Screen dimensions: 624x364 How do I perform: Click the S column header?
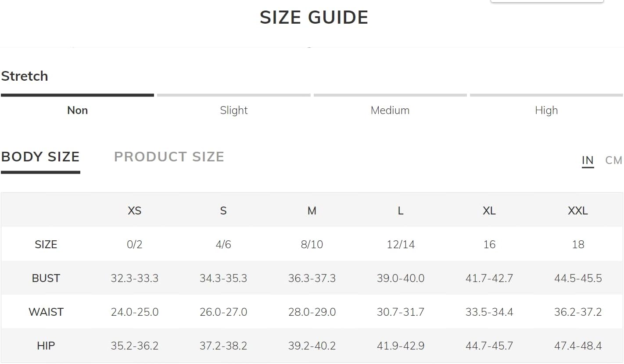click(223, 211)
